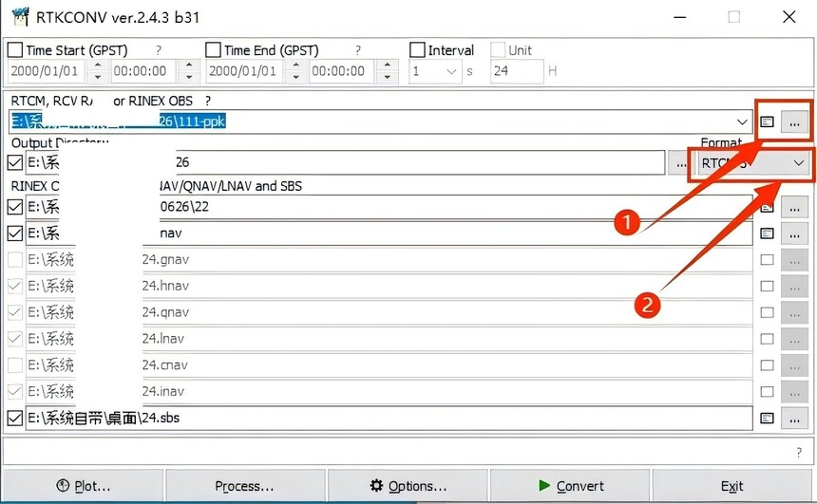This screenshot has width=817, height=504.
Task: Click the browse button in the 24.hnav row
Action: 794,287
